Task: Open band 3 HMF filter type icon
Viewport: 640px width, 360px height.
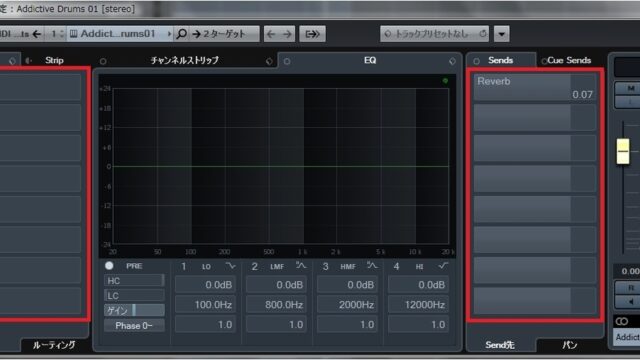Action: [x=372, y=266]
